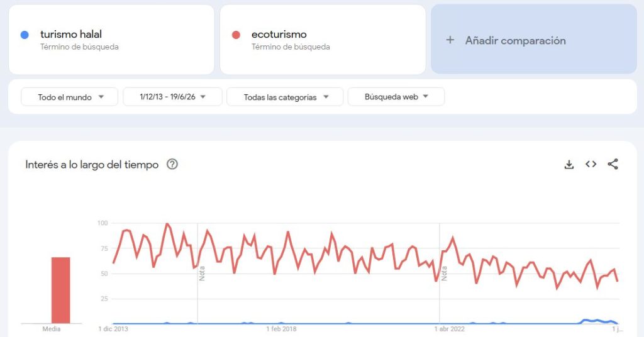Click the first Nota marker on chart

[202, 273]
